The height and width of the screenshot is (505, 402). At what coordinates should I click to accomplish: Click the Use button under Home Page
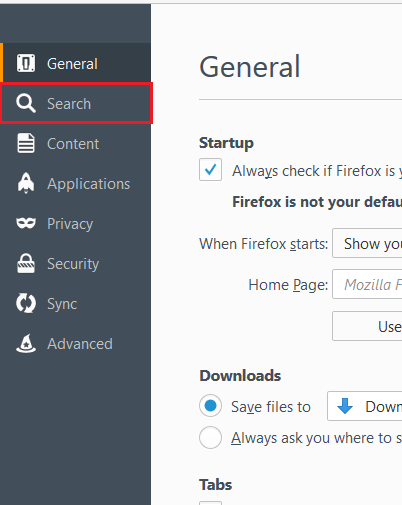tap(367, 326)
